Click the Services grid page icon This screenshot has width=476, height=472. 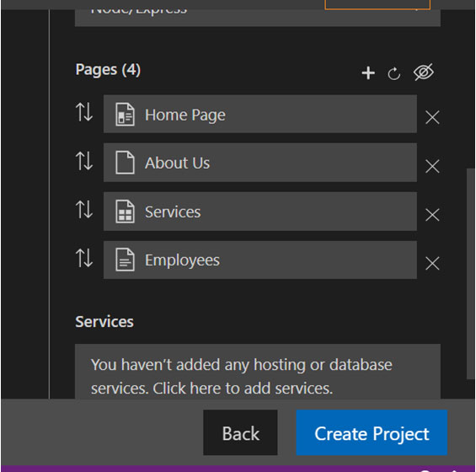point(125,212)
